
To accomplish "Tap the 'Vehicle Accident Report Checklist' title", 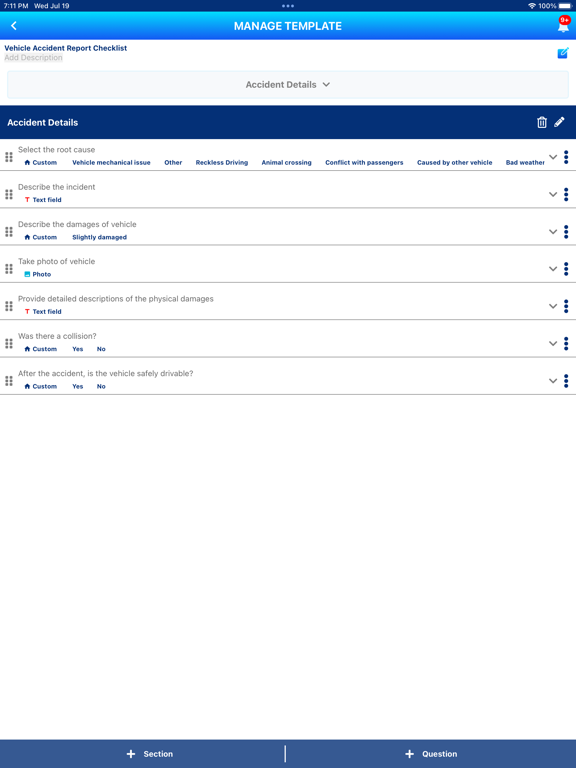I will (66, 48).
